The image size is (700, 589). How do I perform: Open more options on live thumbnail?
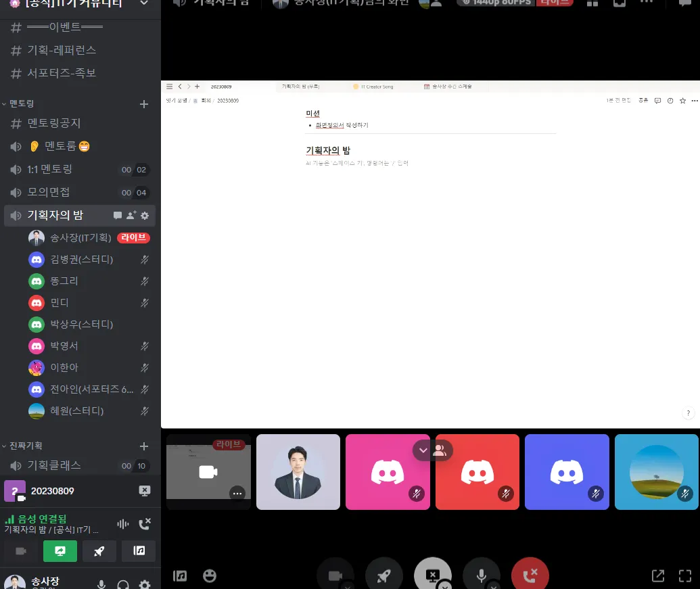pyautogui.click(x=237, y=494)
